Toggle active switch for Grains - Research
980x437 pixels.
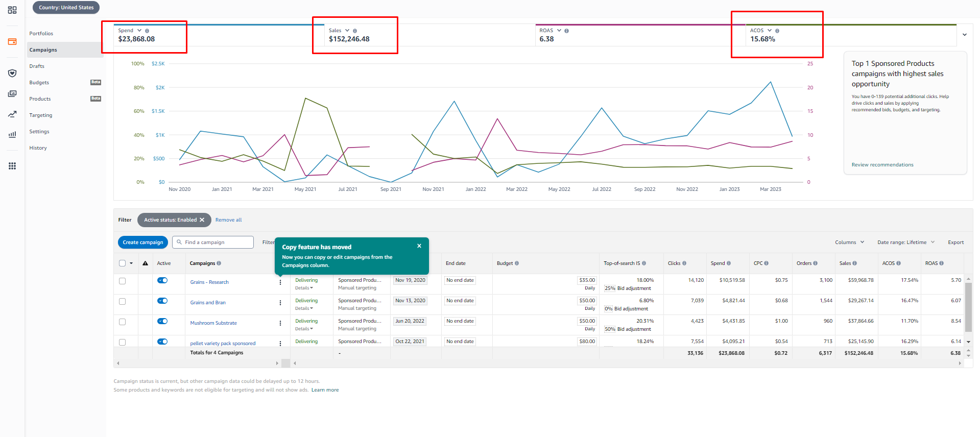162,280
